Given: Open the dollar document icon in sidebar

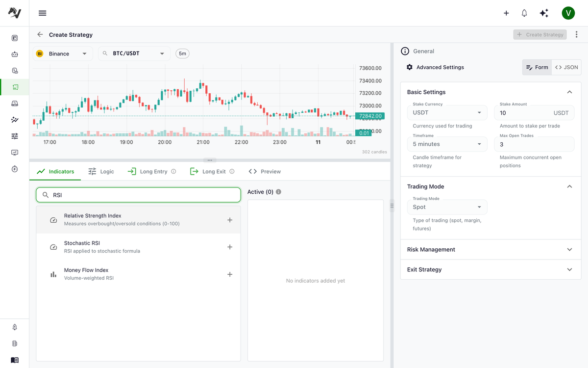Looking at the screenshot, I should click(15, 71).
